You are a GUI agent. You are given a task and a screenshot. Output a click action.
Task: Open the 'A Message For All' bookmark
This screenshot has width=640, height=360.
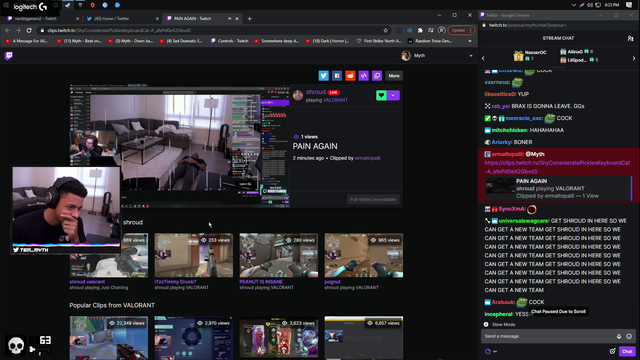27,41
